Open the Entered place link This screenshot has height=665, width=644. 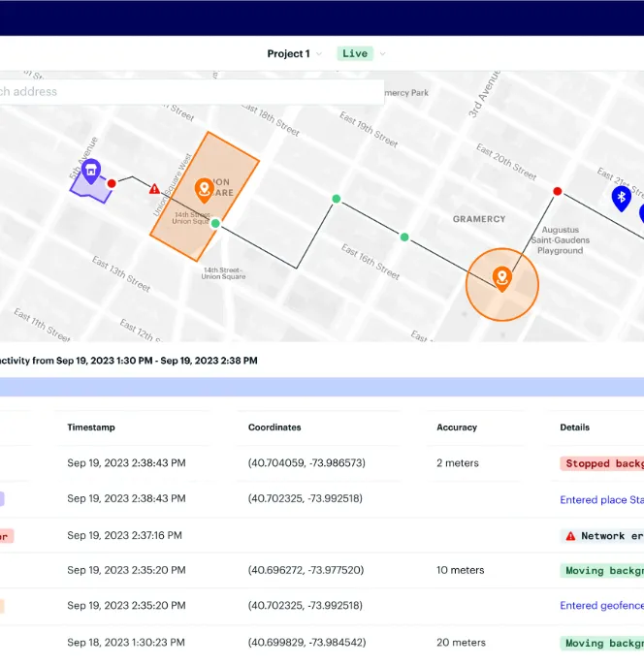point(602,499)
